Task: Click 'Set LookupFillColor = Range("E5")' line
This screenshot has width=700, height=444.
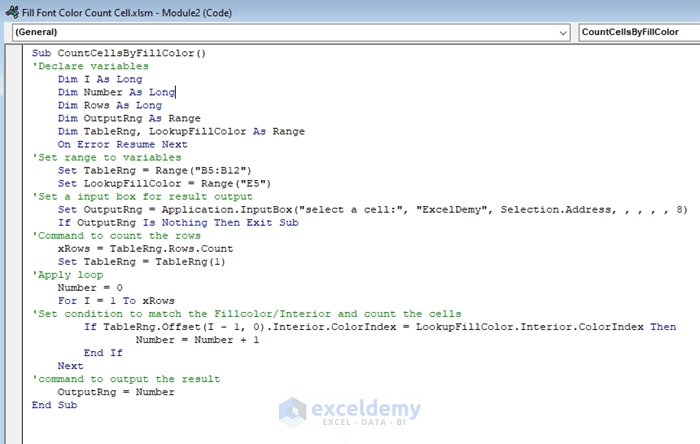Action: (x=164, y=183)
